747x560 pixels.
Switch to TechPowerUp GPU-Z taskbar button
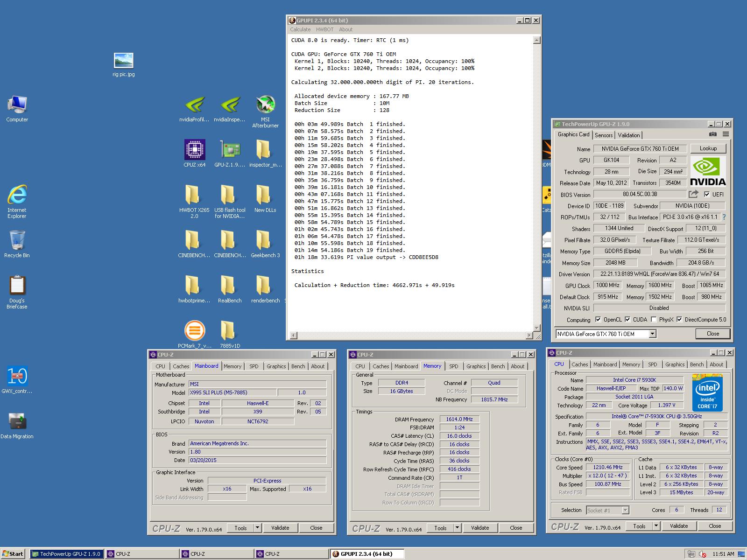[x=66, y=554]
